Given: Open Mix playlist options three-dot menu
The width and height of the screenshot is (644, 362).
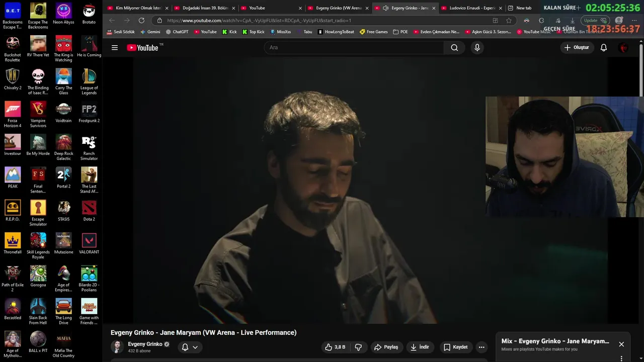Looking at the screenshot, I should [x=621, y=358].
